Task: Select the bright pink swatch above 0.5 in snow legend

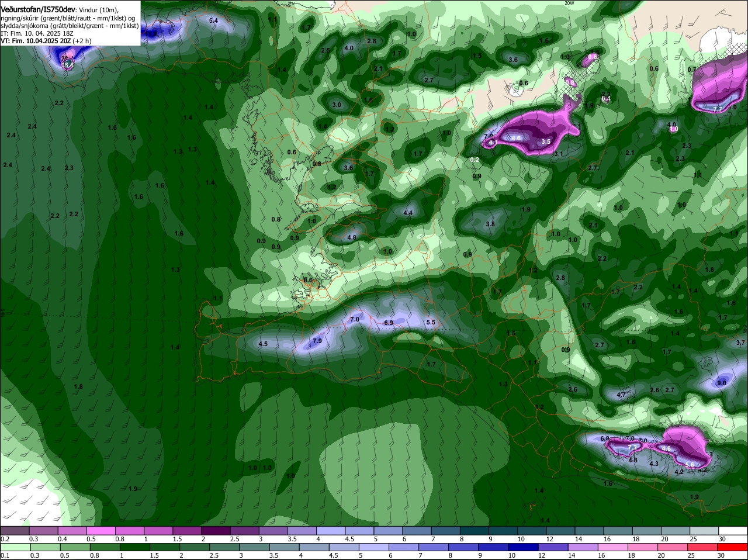Action: click(101, 531)
